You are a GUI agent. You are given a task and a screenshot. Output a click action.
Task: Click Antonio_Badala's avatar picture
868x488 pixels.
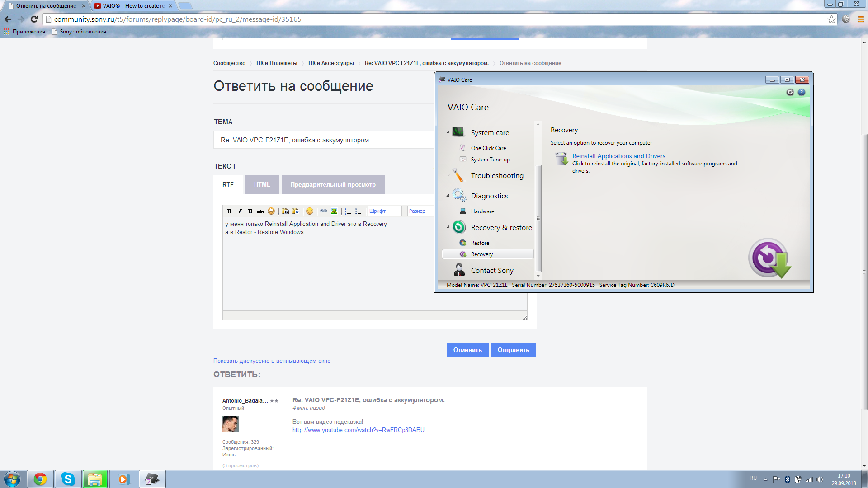[230, 424]
